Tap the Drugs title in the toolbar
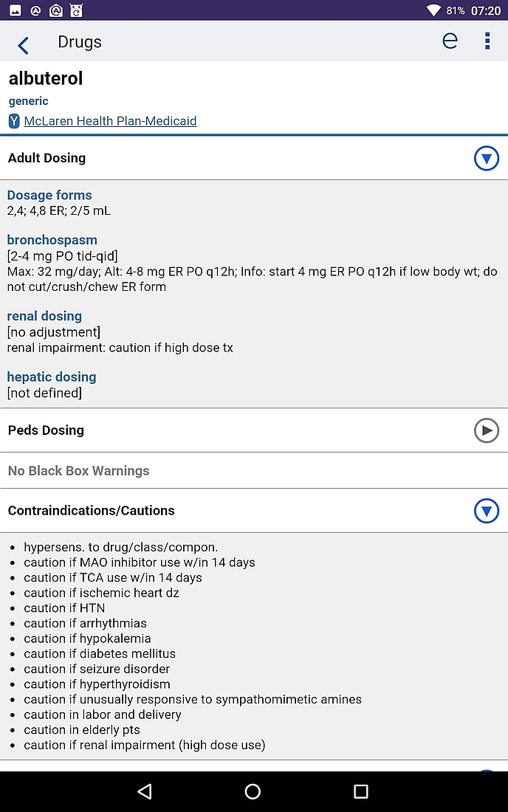Screen dimensions: 508x812 pos(80,42)
